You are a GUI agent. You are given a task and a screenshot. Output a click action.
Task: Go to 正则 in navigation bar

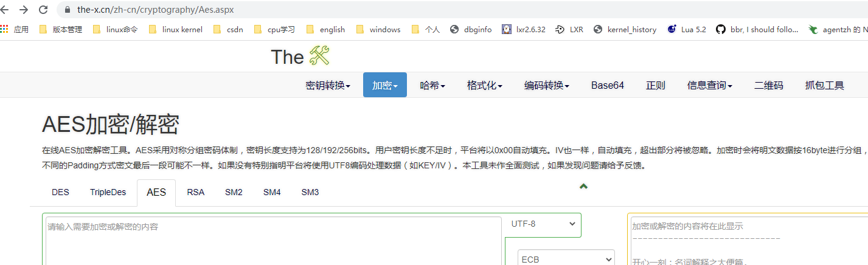656,86
